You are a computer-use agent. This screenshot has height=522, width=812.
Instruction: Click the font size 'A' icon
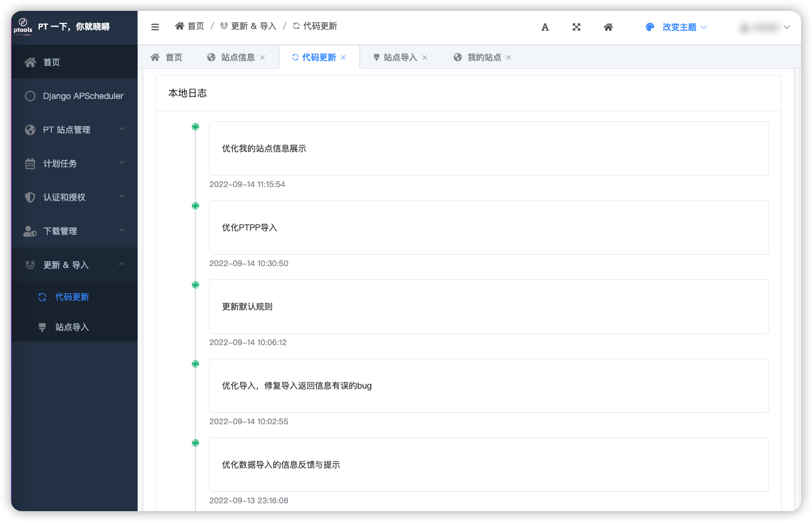point(545,27)
